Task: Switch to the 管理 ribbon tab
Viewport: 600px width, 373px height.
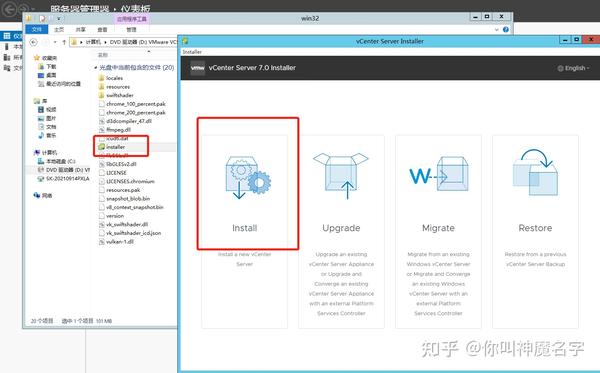Action: pos(131,29)
